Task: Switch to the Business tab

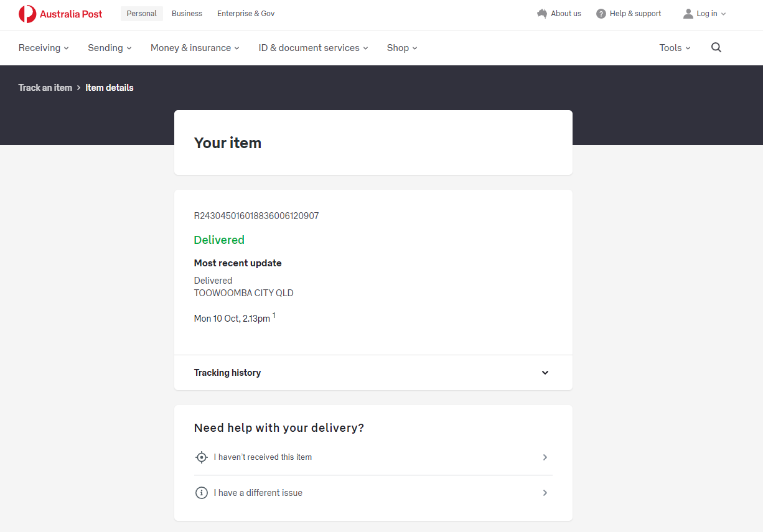Action: [x=187, y=14]
